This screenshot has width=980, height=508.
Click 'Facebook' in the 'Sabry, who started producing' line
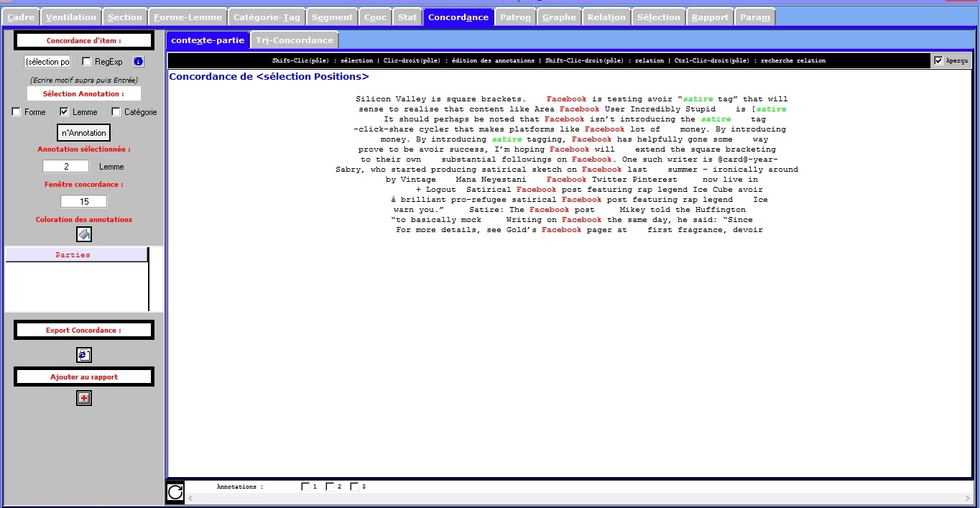602,170
